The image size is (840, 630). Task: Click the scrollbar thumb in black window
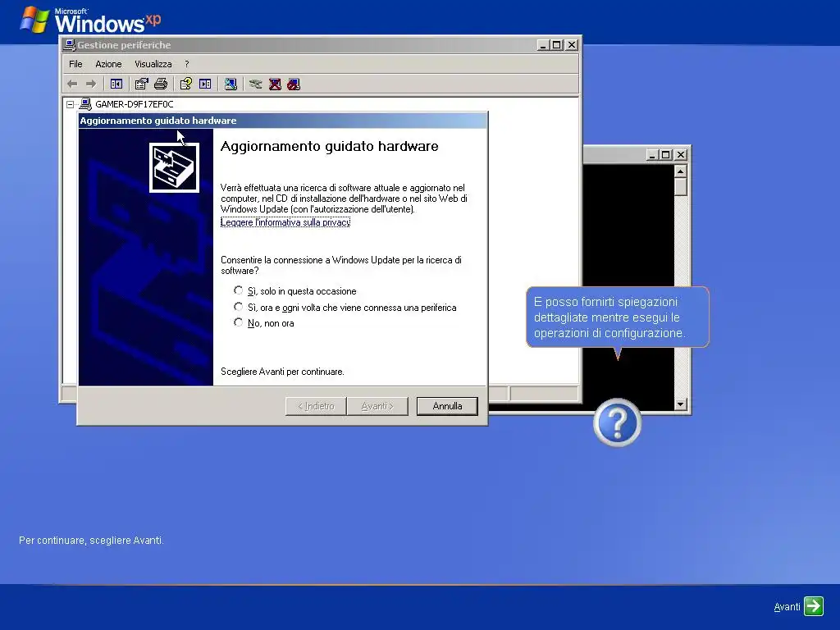tap(680, 187)
